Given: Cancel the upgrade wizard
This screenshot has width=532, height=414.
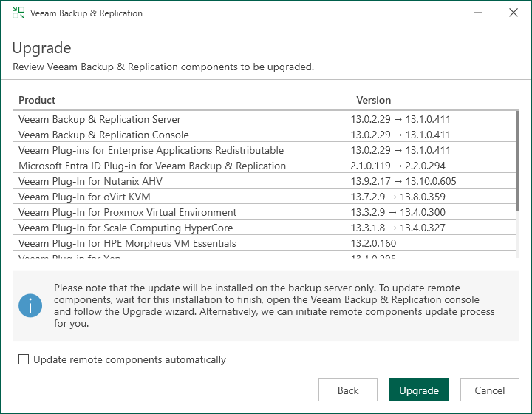Looking at the screenshot, I should point(490,390).
